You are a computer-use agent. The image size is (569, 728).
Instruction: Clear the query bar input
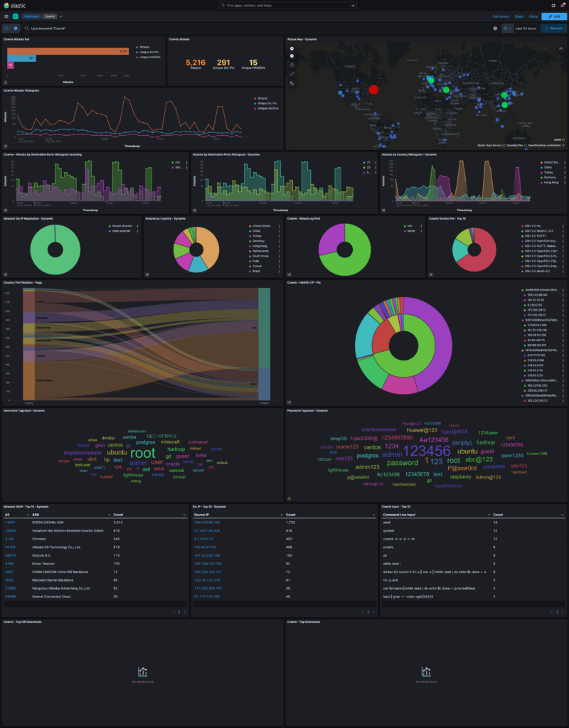tap(495, 28)
